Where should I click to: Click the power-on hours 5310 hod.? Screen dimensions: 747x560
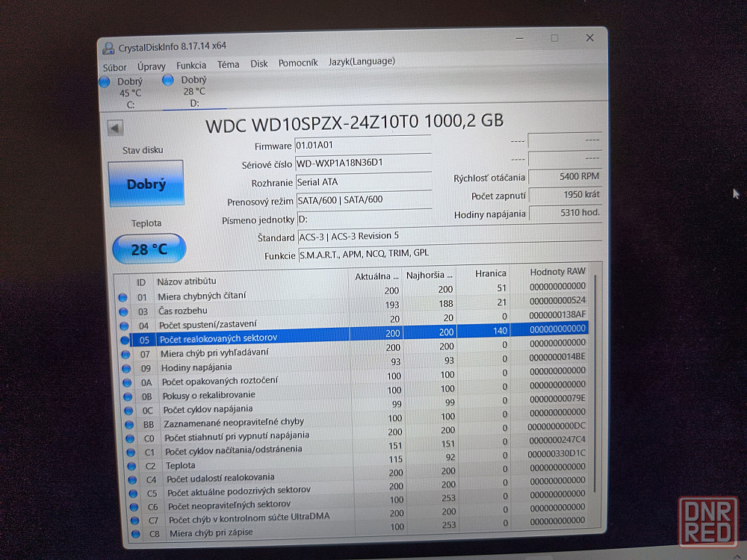[565, 213]
